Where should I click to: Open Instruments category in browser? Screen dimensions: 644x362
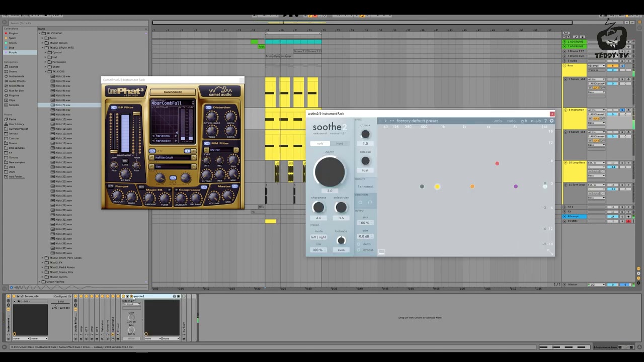pyautogui.click(x=16, y=76)
